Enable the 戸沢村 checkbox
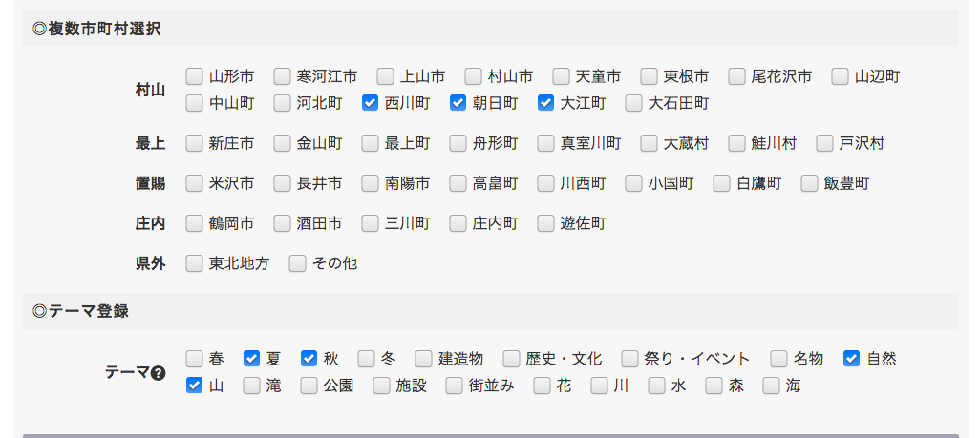980x438 pixels. click(824, 143)
